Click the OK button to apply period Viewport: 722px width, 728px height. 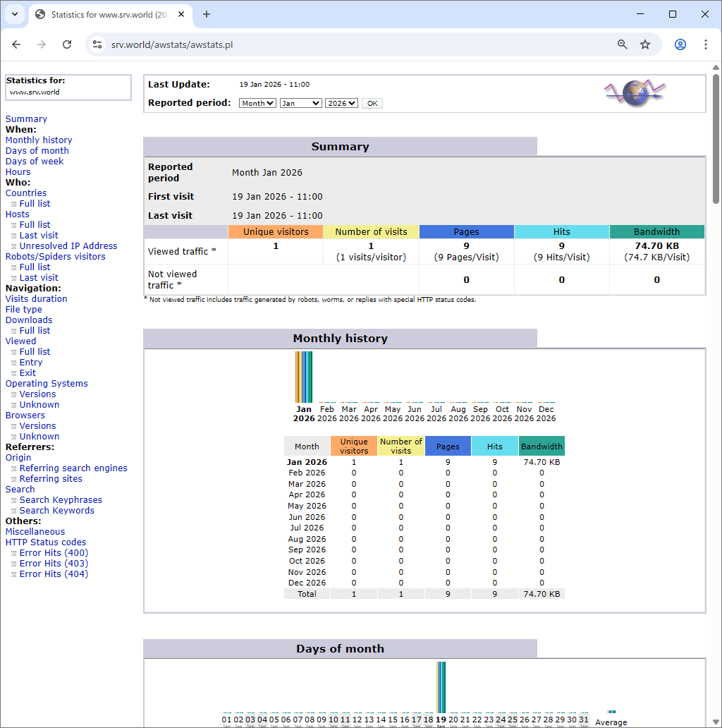[372, 103]
